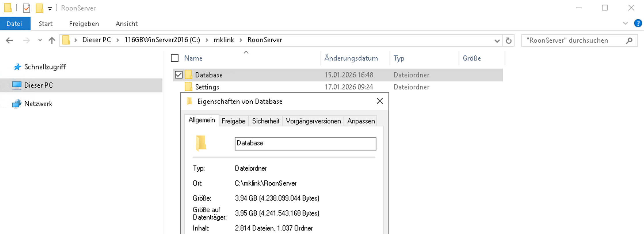This screenshot has height=234, width=644.
Task: Click the Database name field in properties
Action: point(306,144)
